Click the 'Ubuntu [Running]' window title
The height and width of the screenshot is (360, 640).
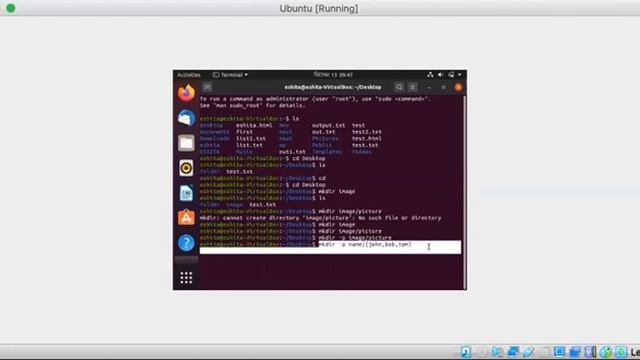coord(319,8)
